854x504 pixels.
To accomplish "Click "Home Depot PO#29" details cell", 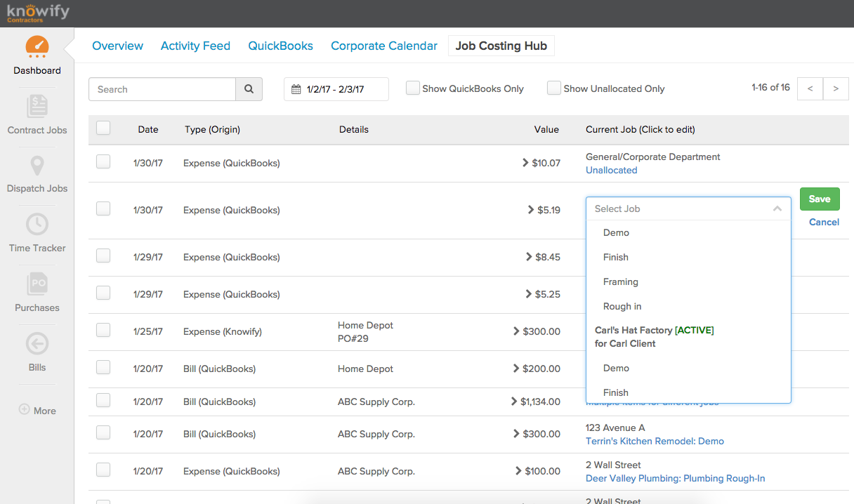I will click(365, 331).
